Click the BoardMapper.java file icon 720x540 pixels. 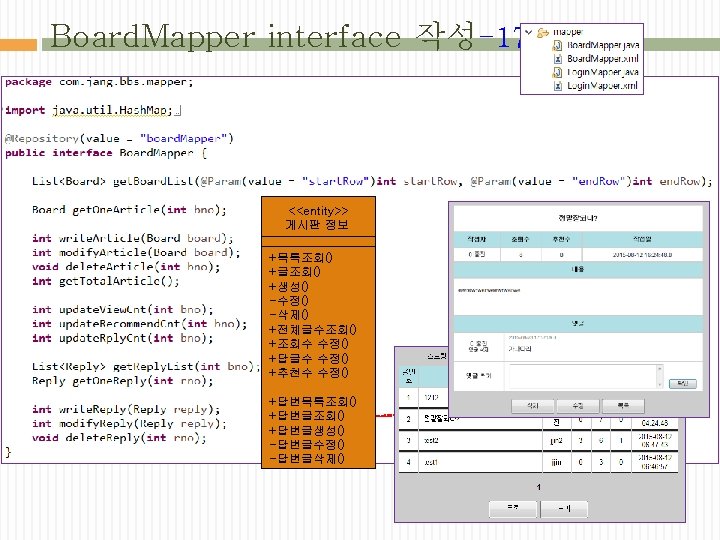click(x=557, y=45)
